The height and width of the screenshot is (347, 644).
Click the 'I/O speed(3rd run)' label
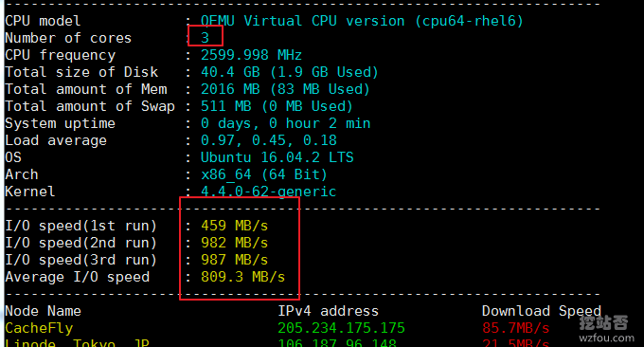point(80,260)
